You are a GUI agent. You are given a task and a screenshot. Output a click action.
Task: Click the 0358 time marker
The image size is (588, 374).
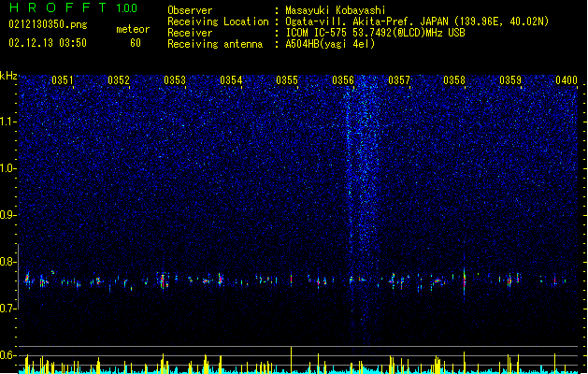point(454,80)
